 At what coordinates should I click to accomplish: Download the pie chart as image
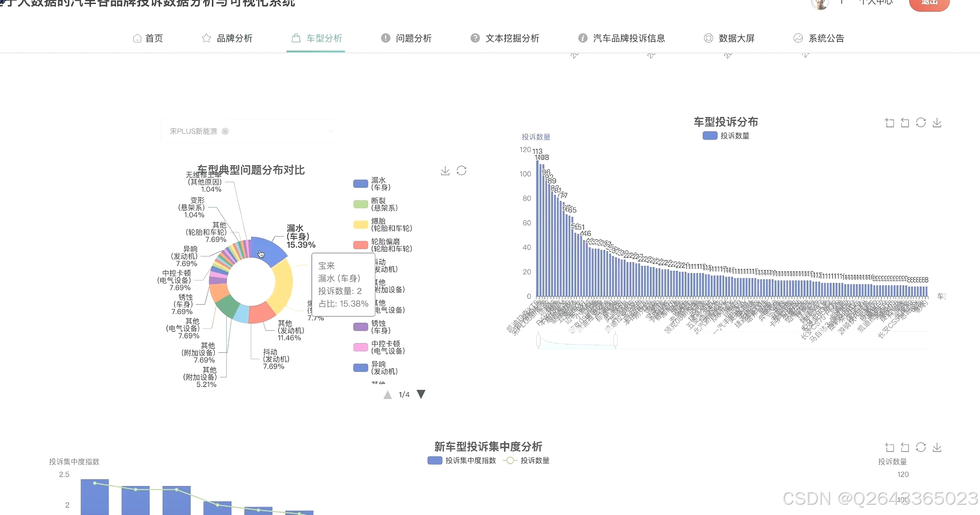coord(445,171)
